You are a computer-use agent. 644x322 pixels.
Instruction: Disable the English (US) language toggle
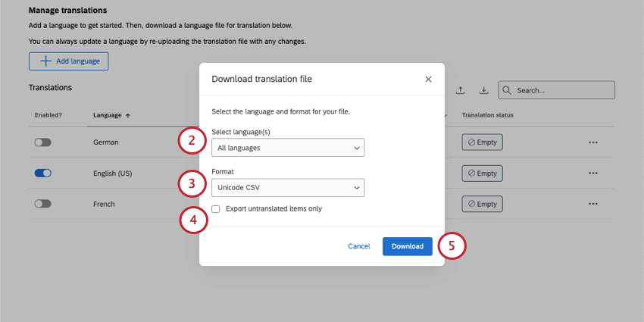(x=43, y=173)
